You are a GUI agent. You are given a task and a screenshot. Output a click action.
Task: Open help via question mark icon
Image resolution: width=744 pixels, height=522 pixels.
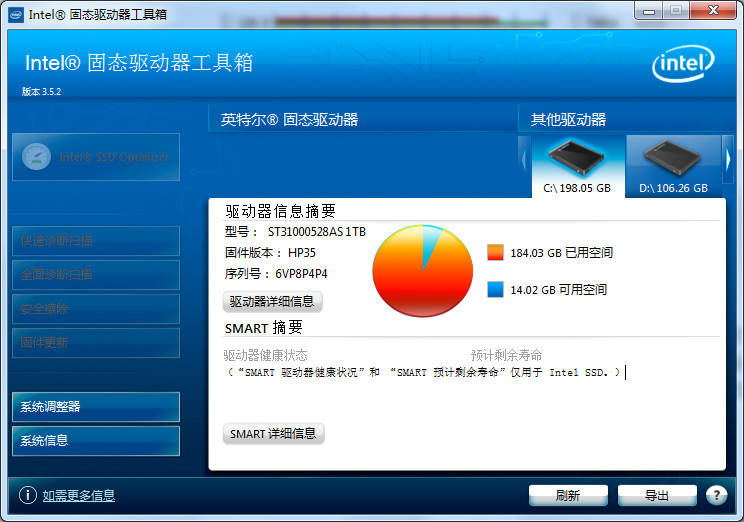(716, 495)
